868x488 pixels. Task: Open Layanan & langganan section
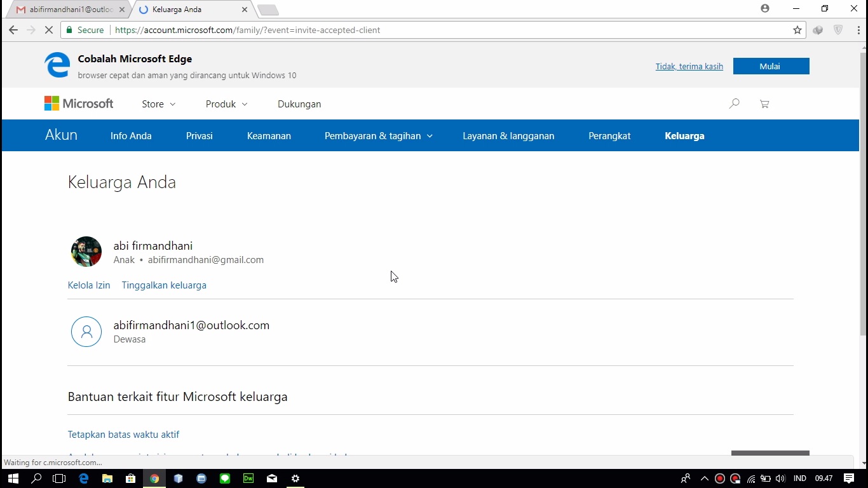(x=508, y=135)
